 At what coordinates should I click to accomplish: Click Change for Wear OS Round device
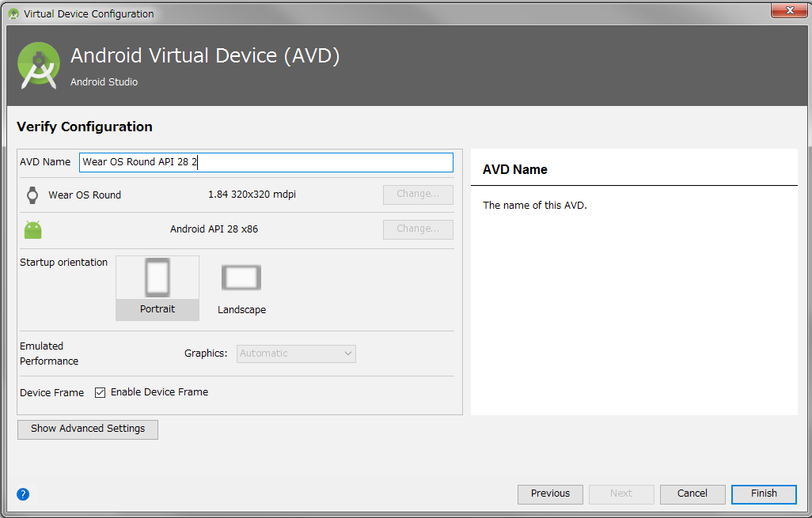[418, 195]
